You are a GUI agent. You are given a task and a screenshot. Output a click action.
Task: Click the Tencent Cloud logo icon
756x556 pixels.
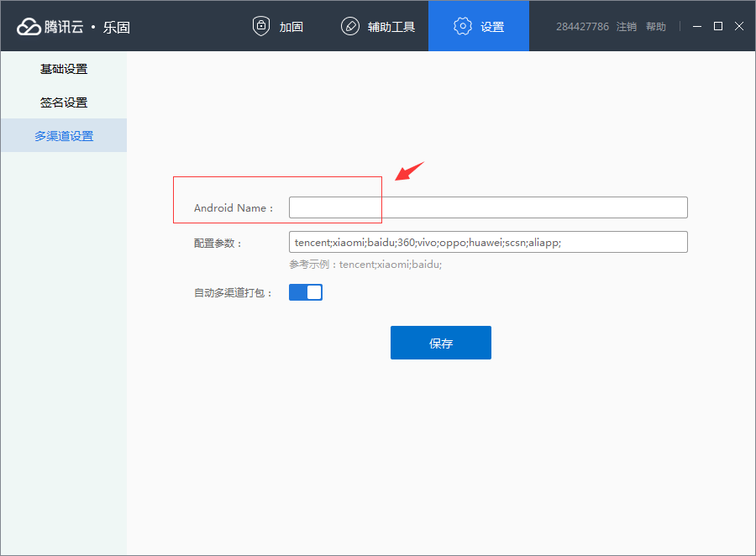(x=29, y=27)
